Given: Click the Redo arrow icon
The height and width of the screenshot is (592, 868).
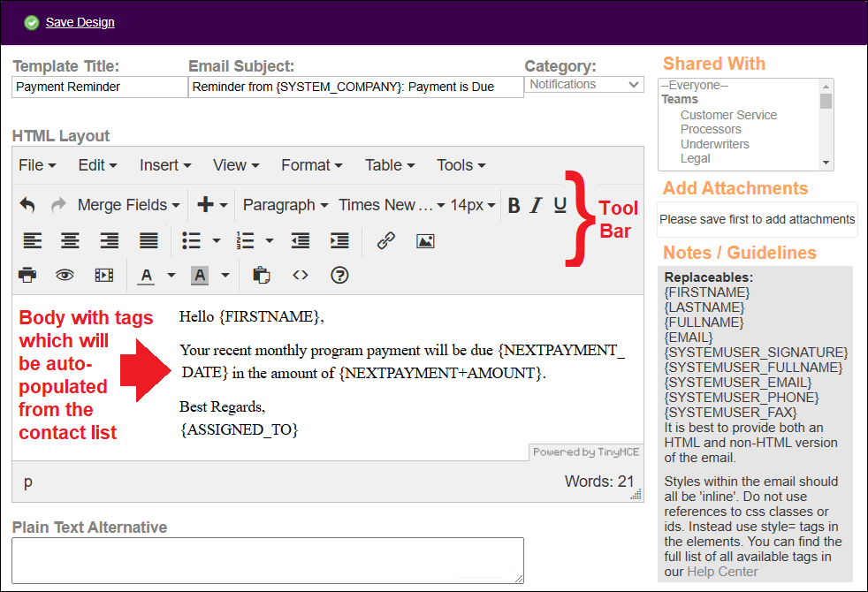Looking at the screenshot, I should pos(58,205).
